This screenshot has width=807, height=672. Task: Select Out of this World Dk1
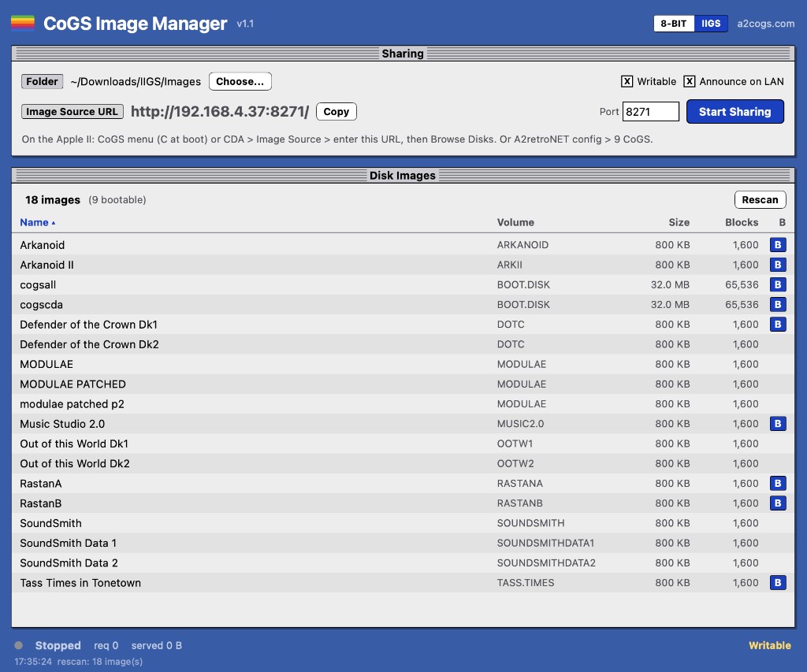pyautogui.click(x=403, y=444)
